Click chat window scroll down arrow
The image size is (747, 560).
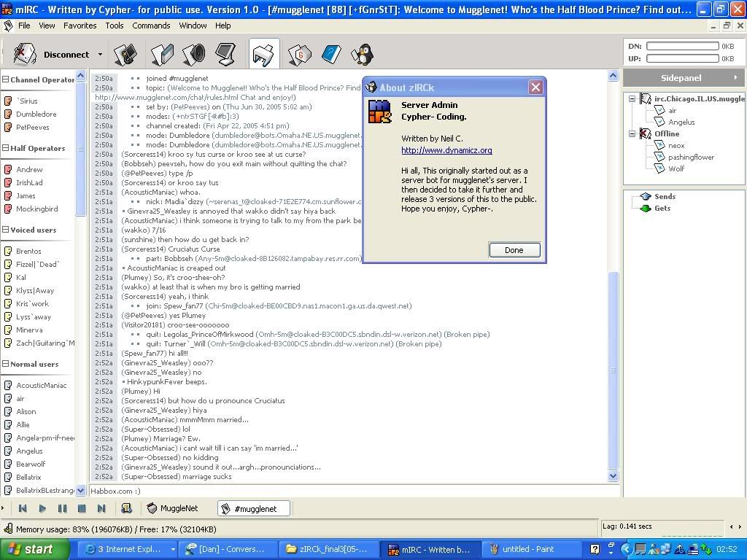(613, 475)
